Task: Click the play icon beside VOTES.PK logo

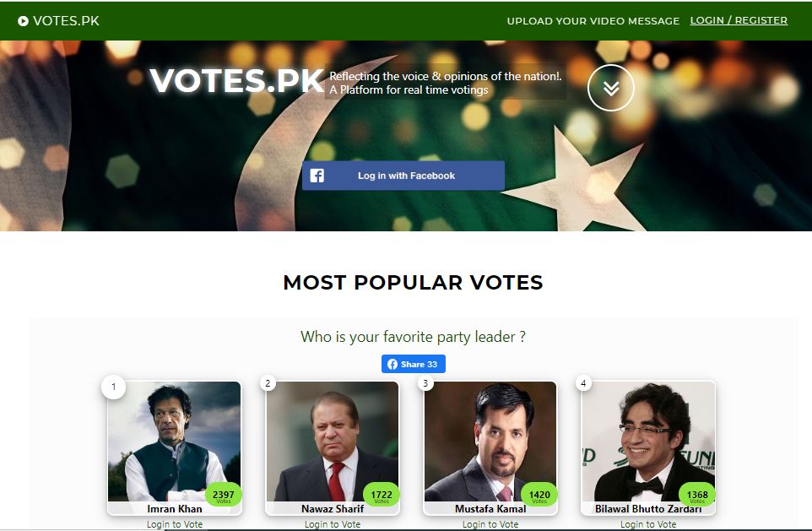Action: (x=23, y=21)
